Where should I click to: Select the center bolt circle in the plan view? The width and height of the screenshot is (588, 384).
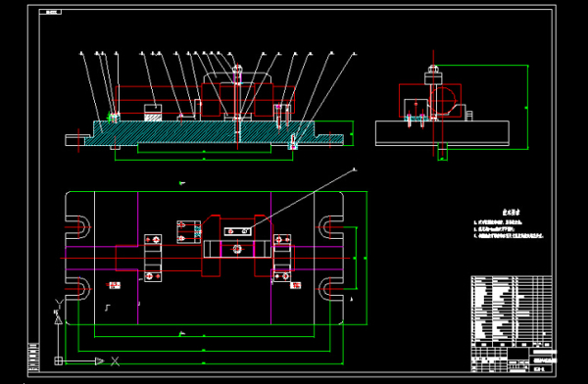(x=237, y=248)
